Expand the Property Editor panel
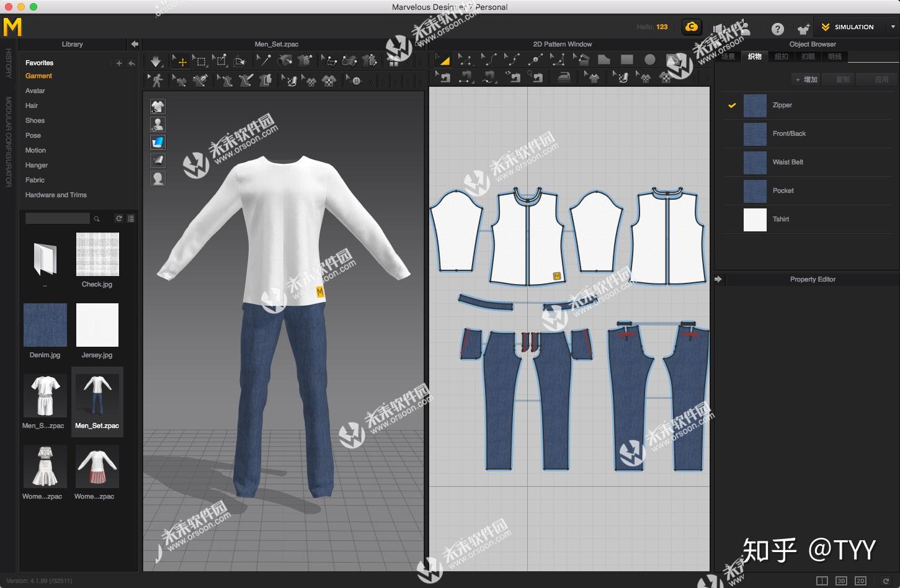Image resolution: width=900 pixels, height=588 pixels. pos(720,279)
